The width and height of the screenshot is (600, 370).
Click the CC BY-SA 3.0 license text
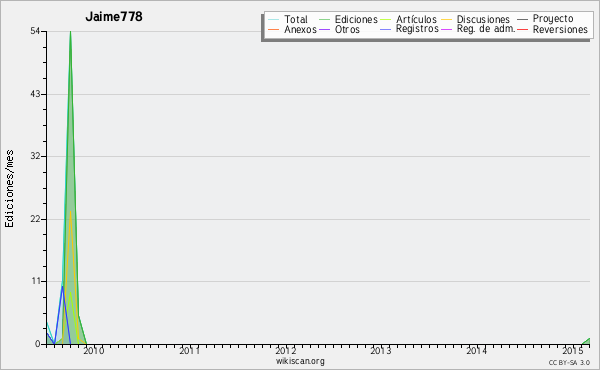pos(569,362)
